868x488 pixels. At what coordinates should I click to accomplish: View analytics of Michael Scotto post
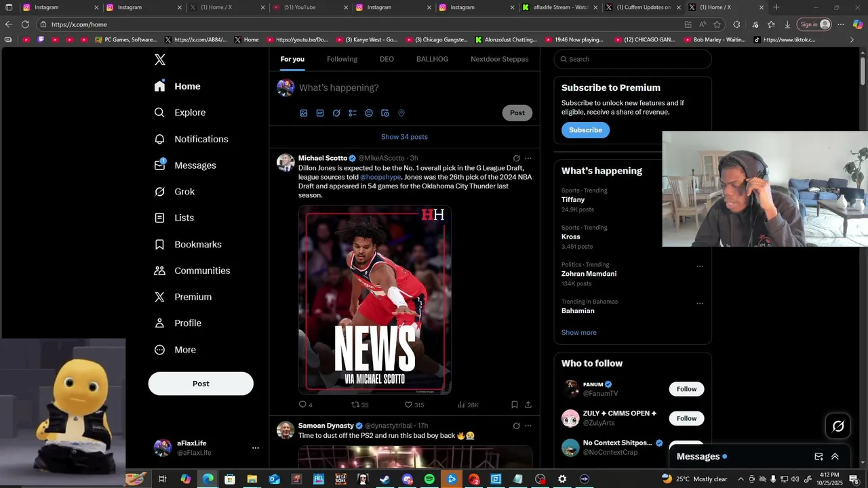click(x=468, y=405)
